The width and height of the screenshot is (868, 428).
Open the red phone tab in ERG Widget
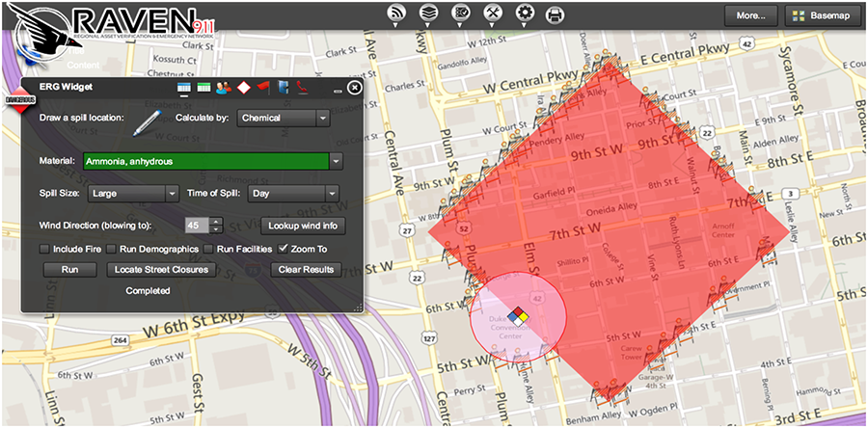point(302,88)
